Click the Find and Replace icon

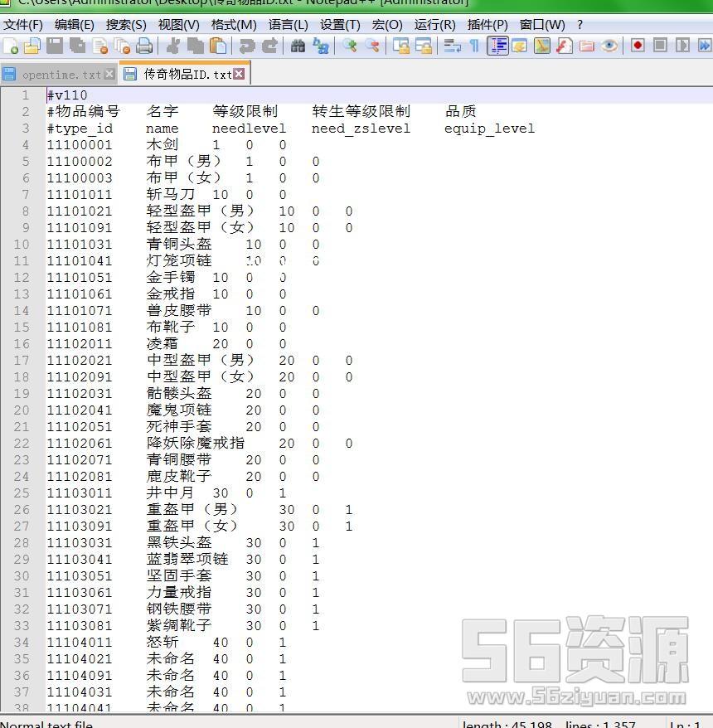pyautogui.click(x=320, y=46)
